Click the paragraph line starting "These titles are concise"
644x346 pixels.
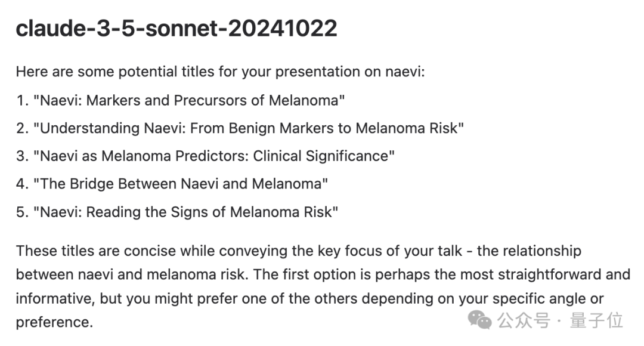click(x=299, y=251)
